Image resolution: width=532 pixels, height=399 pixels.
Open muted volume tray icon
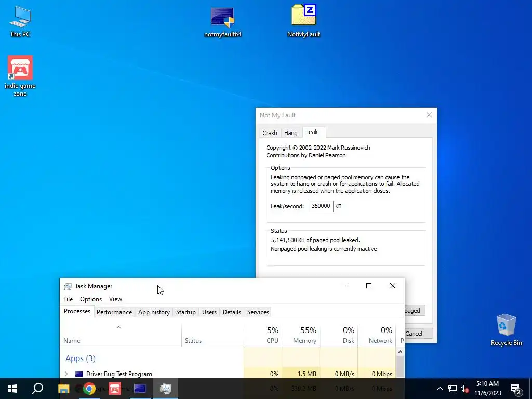465,389
